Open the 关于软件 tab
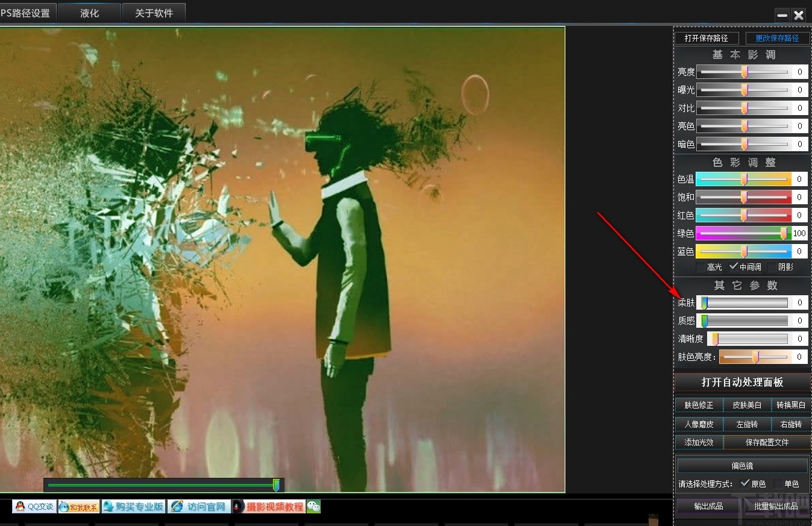 coord(153,13)
